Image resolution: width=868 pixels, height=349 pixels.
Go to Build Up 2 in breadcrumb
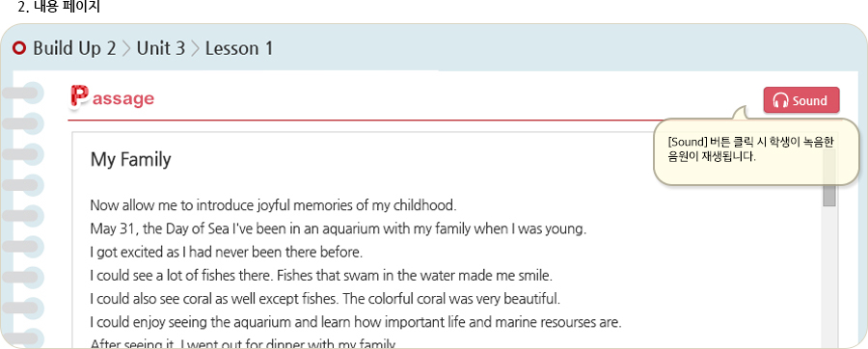[74, 48]
